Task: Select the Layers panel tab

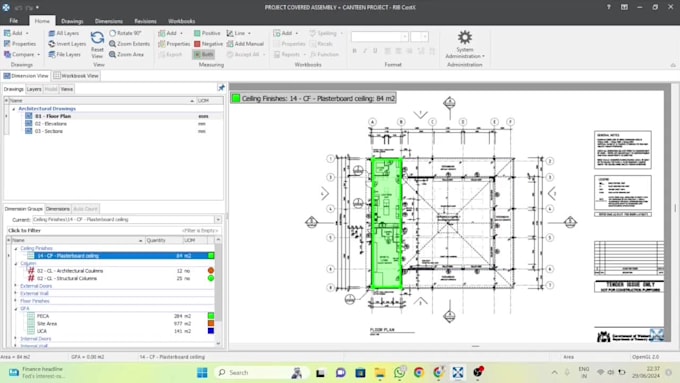Action: (34, 89)
